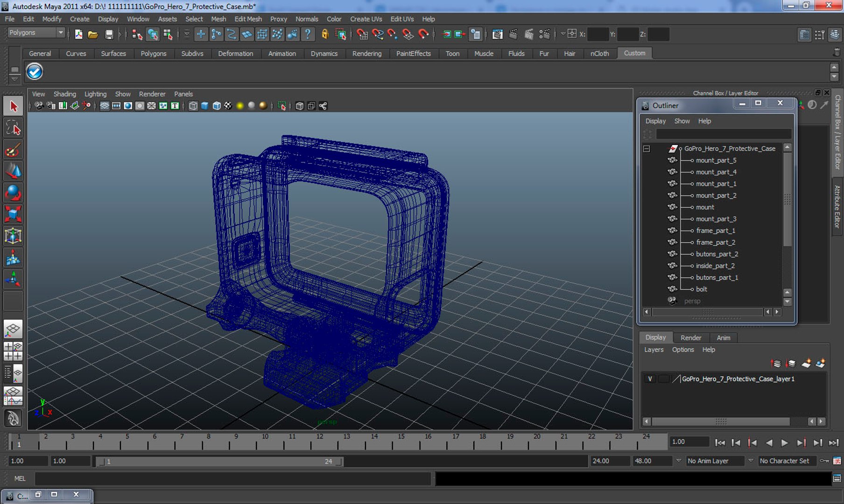Toggle wireframe shading in viewport toolbar

pos(193,106)
